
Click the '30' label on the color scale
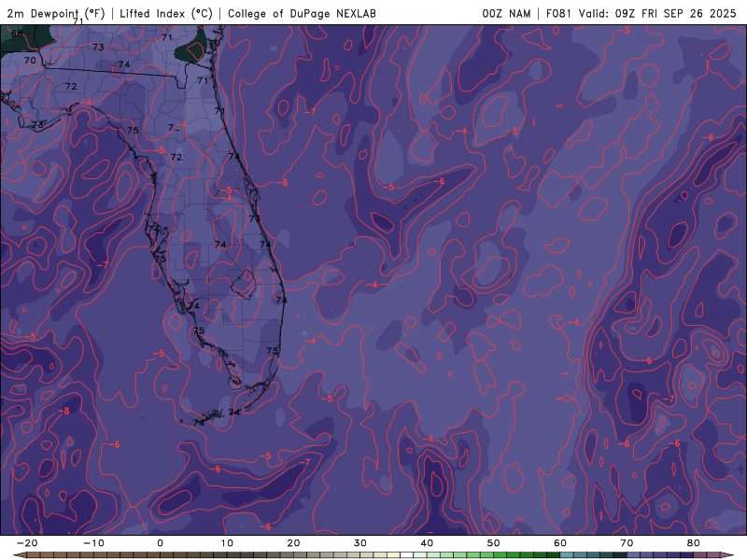(x=360, y=543)
